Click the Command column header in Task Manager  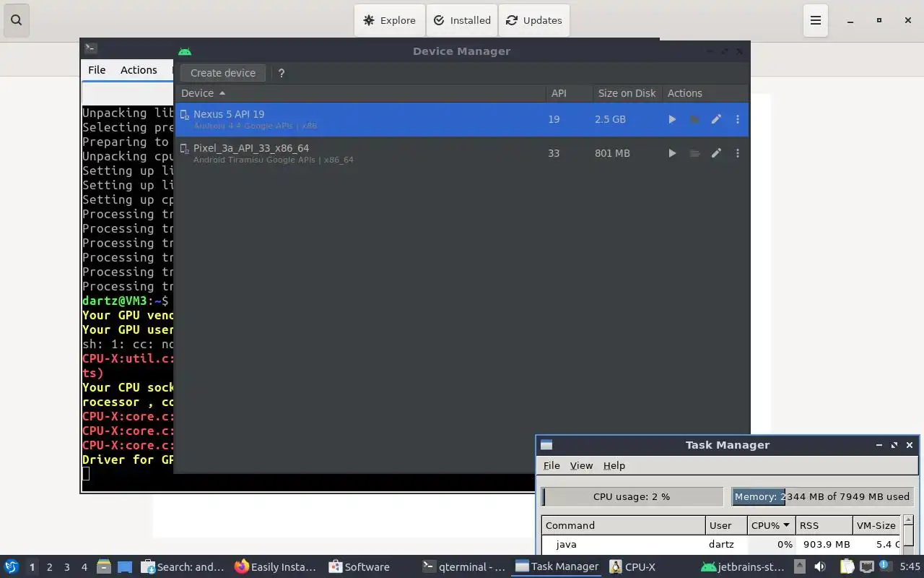[624, 525]
